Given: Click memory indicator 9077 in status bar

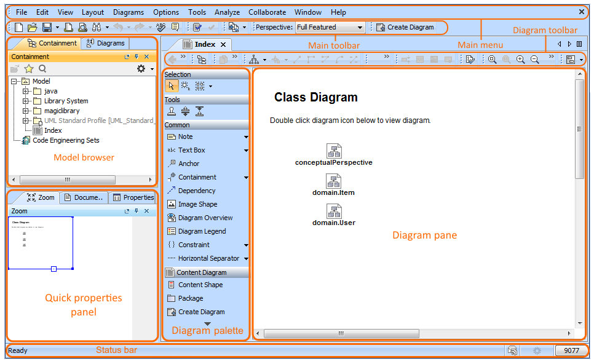Looking at the screenshot, I should [x=571, y=350].
